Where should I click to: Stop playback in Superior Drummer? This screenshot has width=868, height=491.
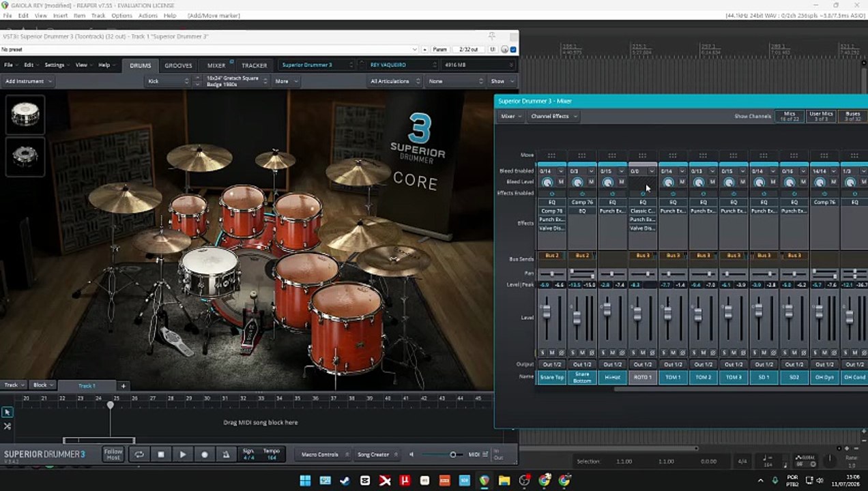pyautogui.click(x=161, y=455)
